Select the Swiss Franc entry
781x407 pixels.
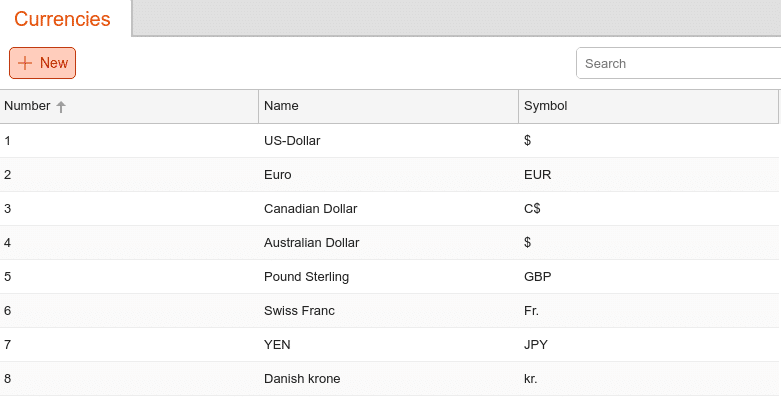pyautogui.click(x=390, y=310)
